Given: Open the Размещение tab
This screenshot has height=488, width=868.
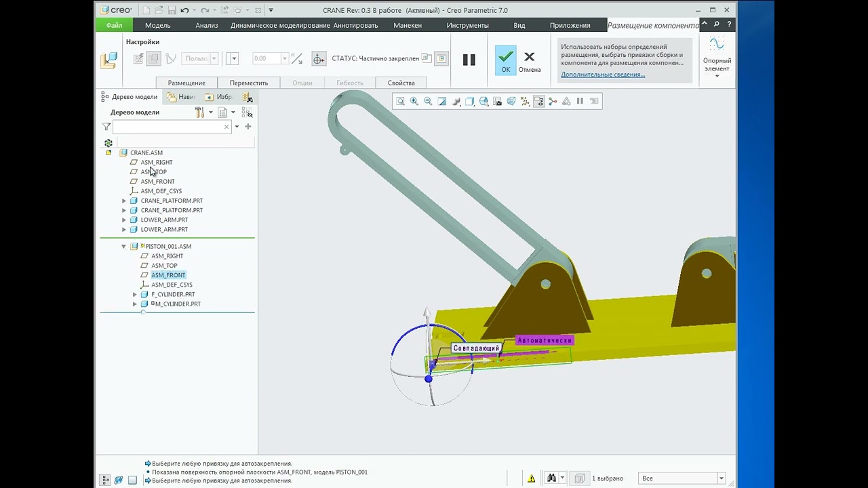Looking at the screenshot, I should tap(186, 83).
